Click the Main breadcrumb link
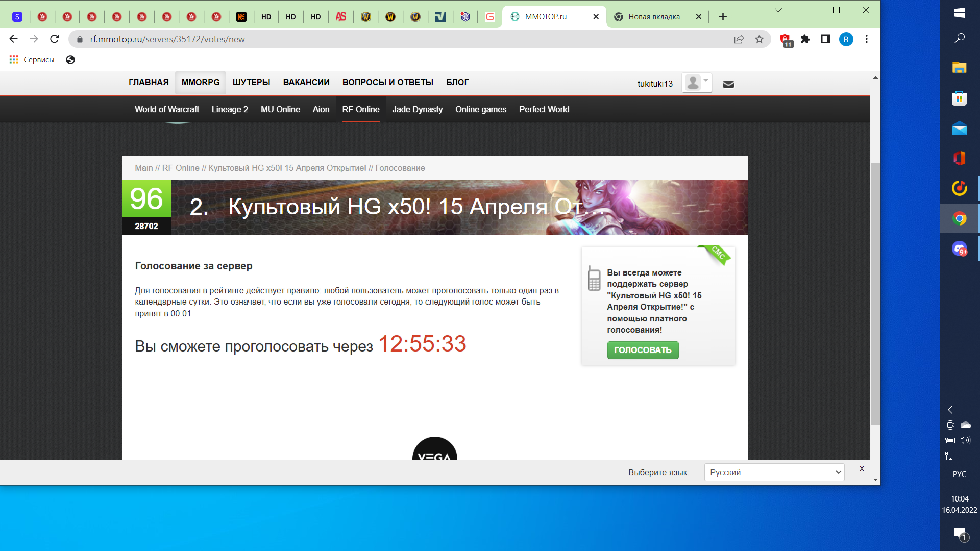The height and width of the screenshot is (551, 980). point(144,168)
